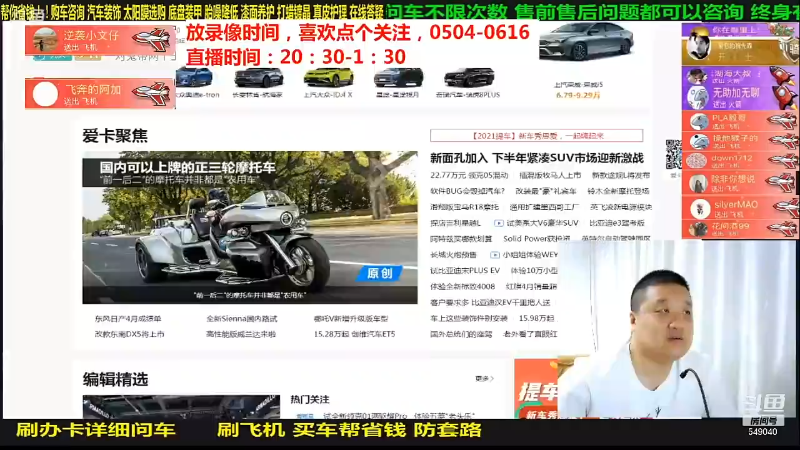The image size is (800, 450).
Task: Open 车上这些装饰件别安装 link
Action: point(468,318)
